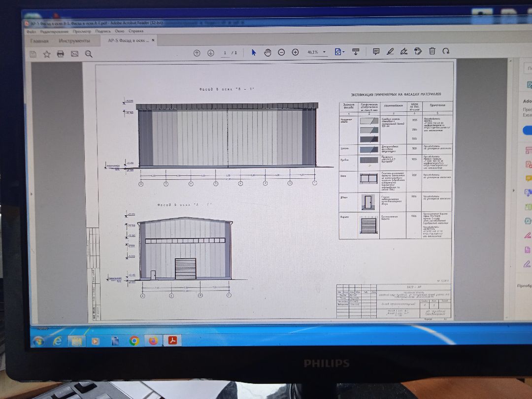Open Google Chrome from the taskbar

[x=134, y=340]
